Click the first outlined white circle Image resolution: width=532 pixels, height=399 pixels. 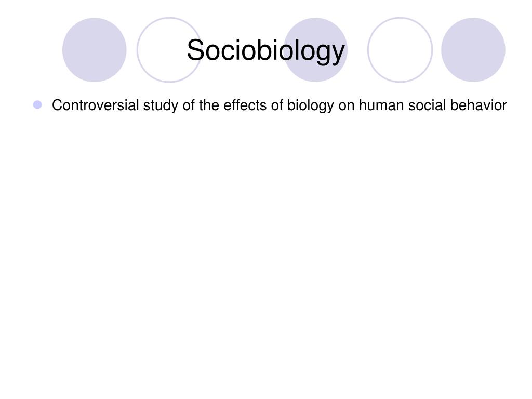pyautogui.click(x=169, y=50)
